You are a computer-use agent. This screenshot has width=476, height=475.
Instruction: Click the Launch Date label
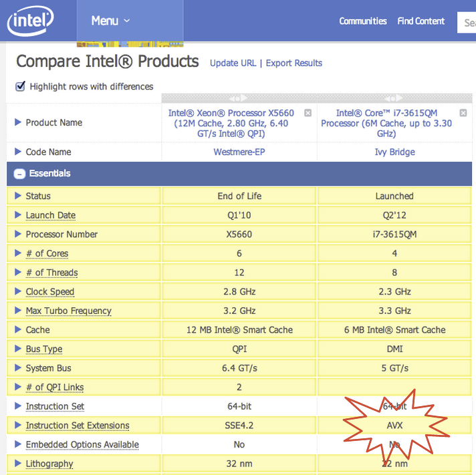(x=51, y=215)
